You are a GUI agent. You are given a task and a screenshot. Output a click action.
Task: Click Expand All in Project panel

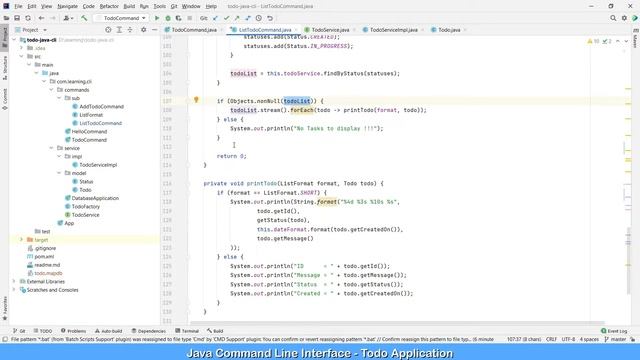tap(119, 30)
